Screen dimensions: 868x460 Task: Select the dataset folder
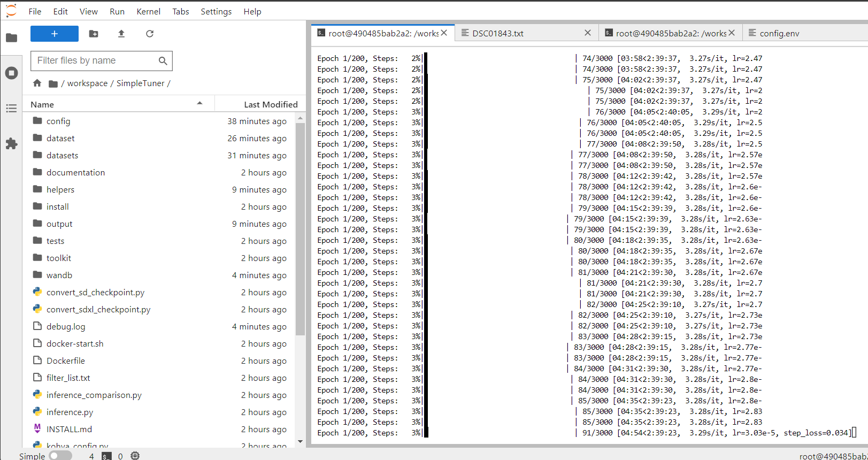tap(159, 138)
